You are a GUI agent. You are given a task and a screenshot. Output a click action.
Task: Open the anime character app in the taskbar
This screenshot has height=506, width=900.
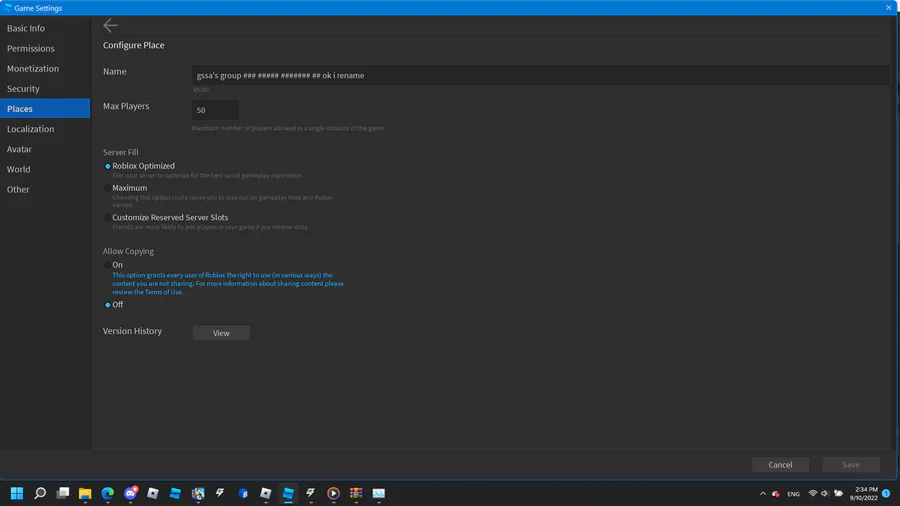pyautogui.click(x=198, y=493)
